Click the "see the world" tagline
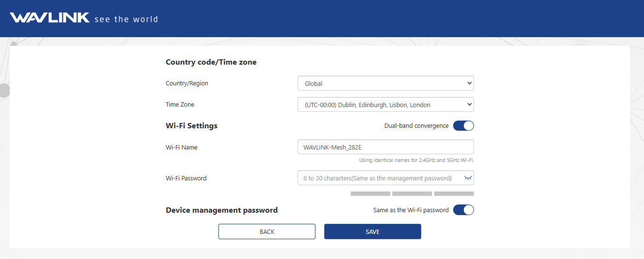Screen dimensions: 644x259 tap(126, 19)
